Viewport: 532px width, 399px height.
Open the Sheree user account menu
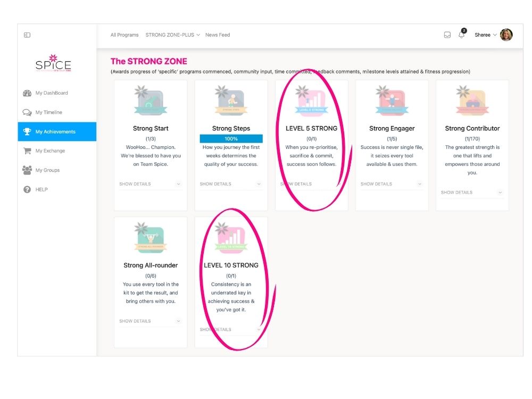[x=485, y=35]
